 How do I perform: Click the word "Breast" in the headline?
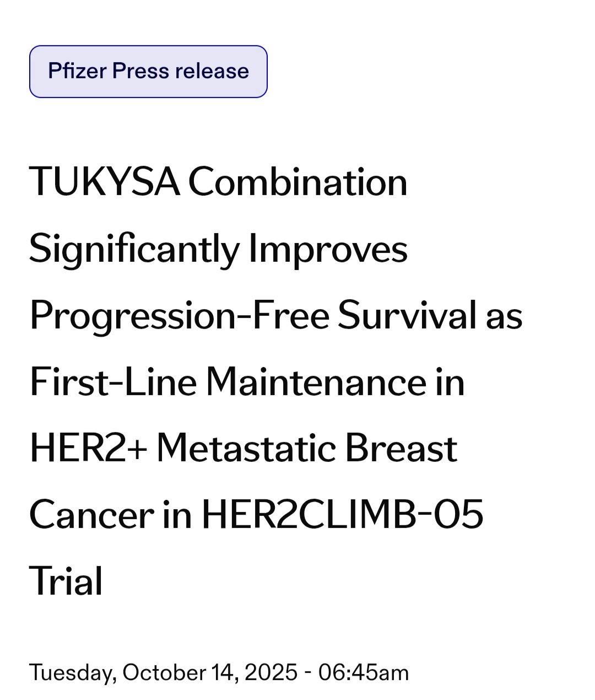(401, 448)
